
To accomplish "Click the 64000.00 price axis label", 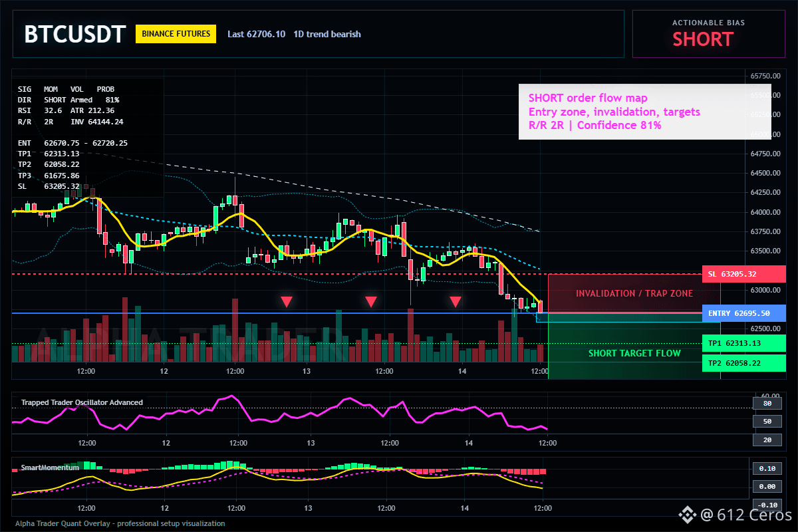I will 765,212.
